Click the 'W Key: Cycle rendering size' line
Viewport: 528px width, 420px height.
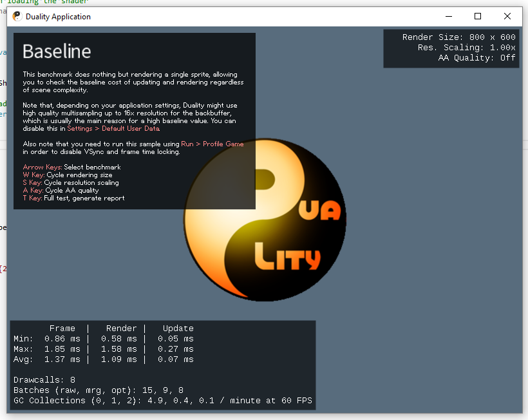pyautogui.click(x=68, y=175)
